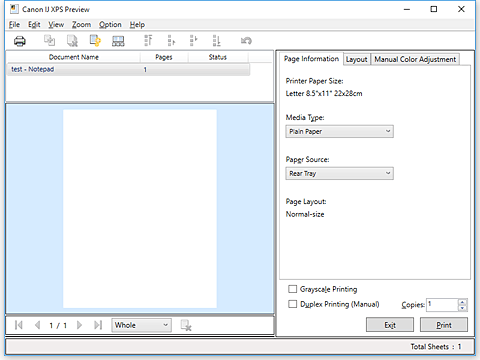The width and height of the screenshot is (480, 360).
Task: Click the Copies input field
Action: (442, 305)
